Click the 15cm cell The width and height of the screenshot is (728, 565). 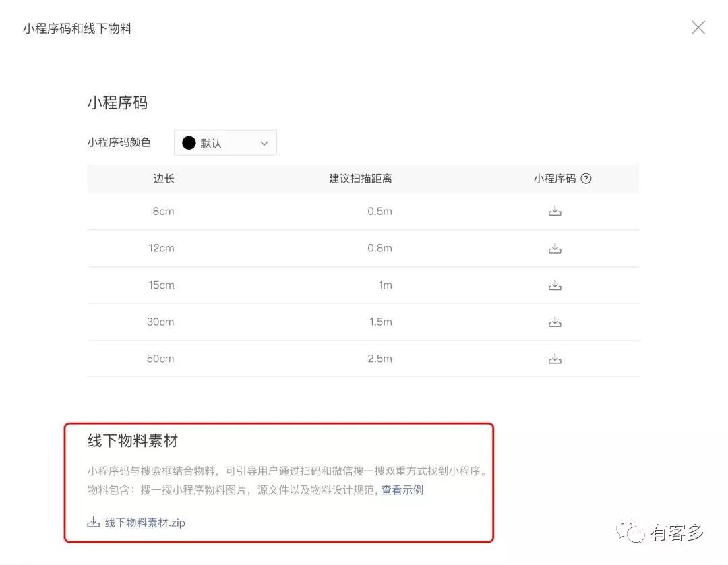[161, 285]
